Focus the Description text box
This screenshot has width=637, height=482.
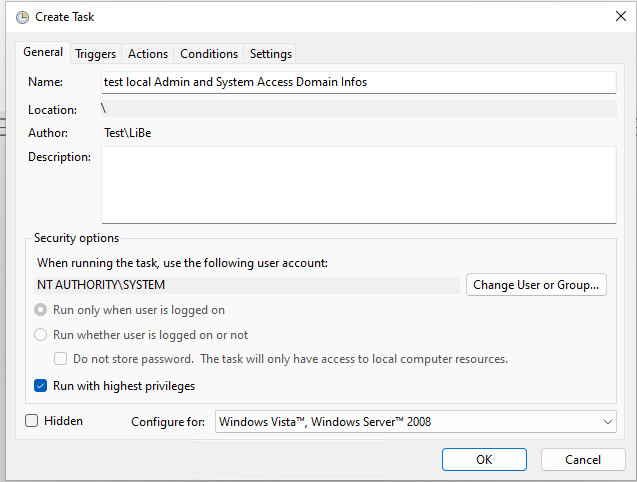pyautogui.click(x=358, y=184)
